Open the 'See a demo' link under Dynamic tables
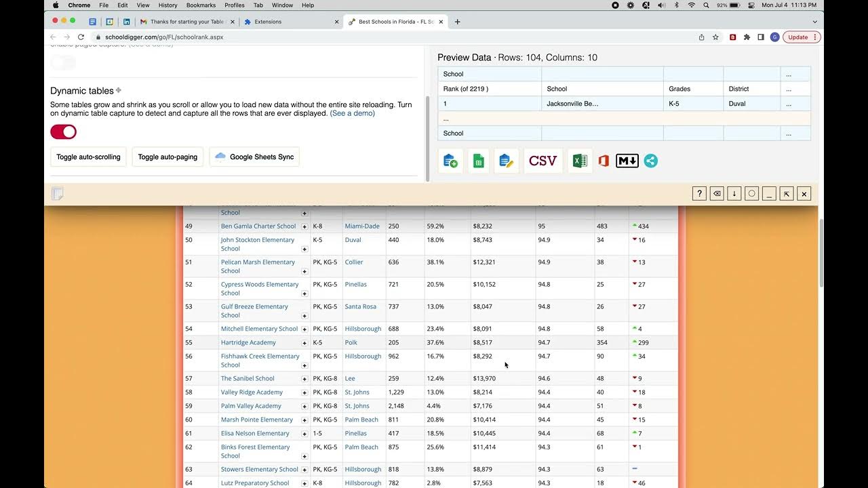Screen dimensions: 868x488 tap(353, 113)
